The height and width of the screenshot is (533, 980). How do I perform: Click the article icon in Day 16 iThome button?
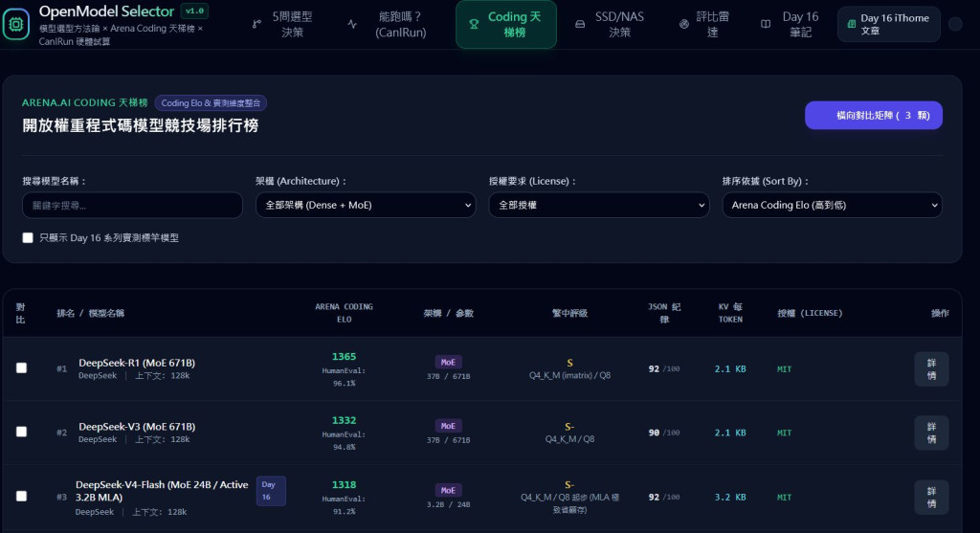[x=851, y=24]
